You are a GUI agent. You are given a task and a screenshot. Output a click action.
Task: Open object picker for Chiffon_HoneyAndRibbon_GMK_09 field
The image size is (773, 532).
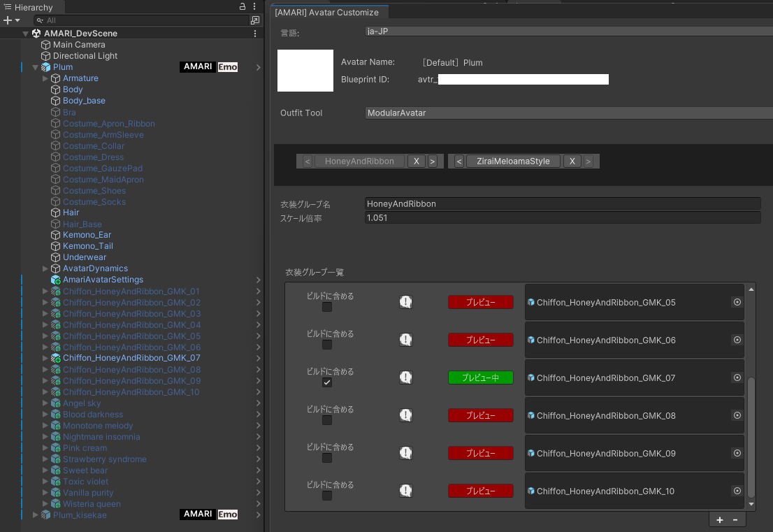pyautogui.click(x=737, y=453)
